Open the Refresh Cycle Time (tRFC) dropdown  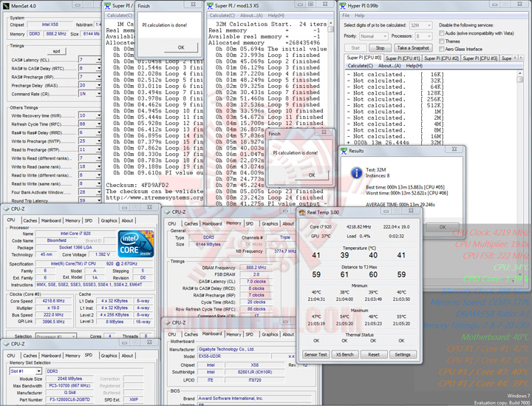(x=98, y=124)
